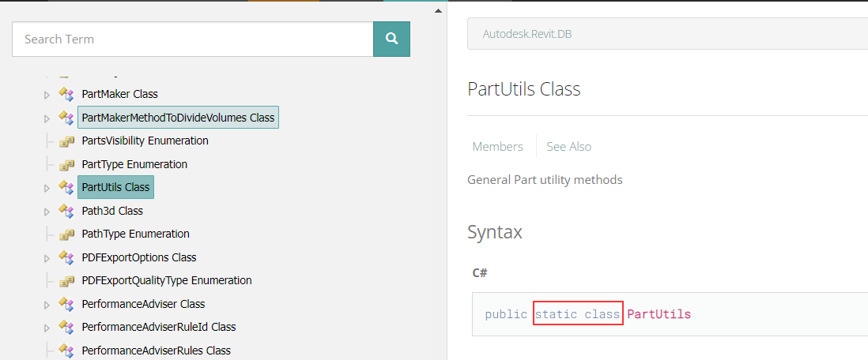Open PerformanceAdviserRuleId Class entry
The height and width of the screenshot is (360, 868).
(x=159, y=327)
